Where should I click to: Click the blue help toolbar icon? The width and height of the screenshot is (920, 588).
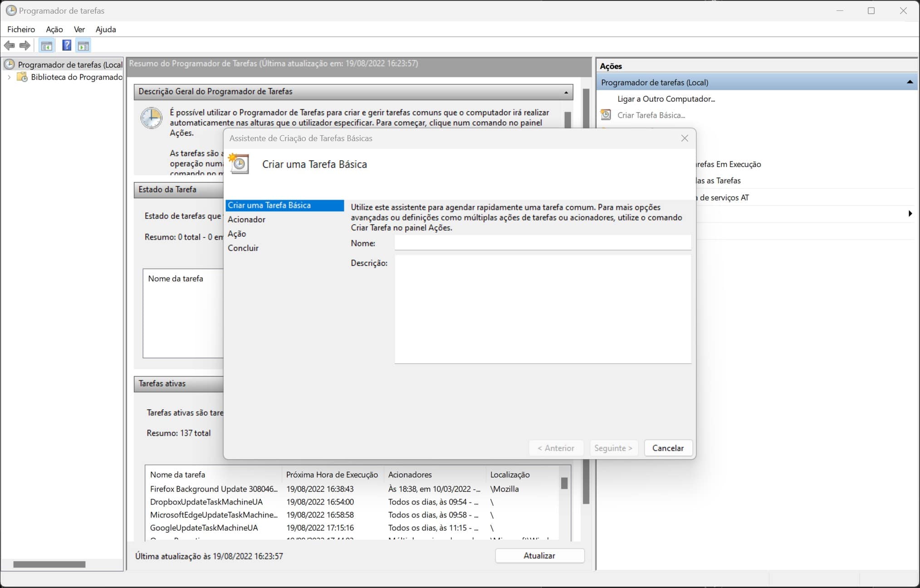(66, 45)
